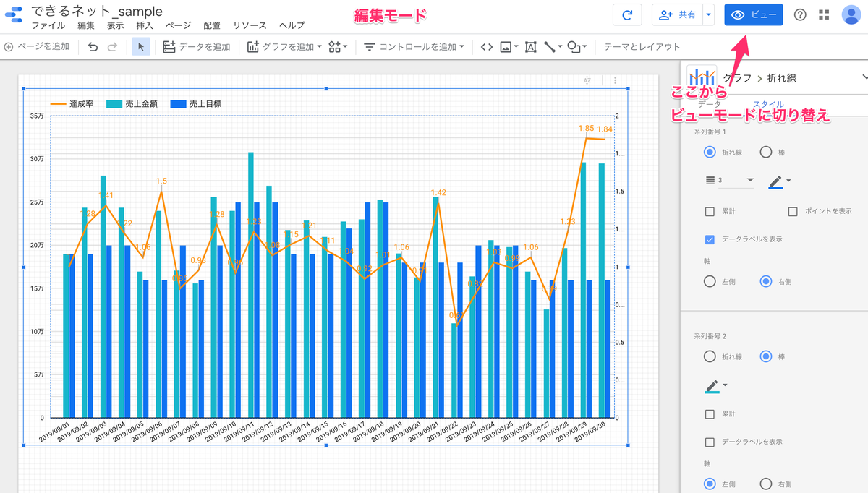
Task: Click ページを追加 button
Action: pos(37,47)
